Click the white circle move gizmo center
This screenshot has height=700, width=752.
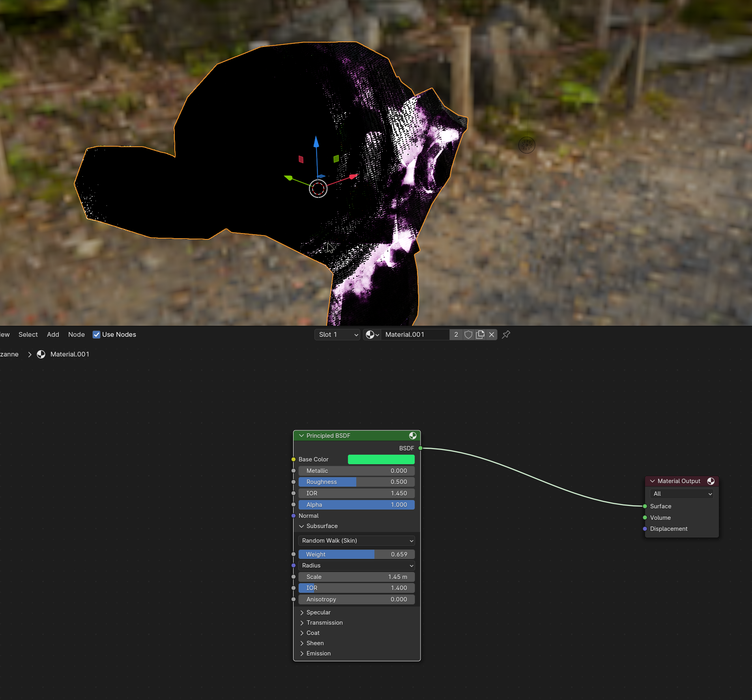coord(318,189)
